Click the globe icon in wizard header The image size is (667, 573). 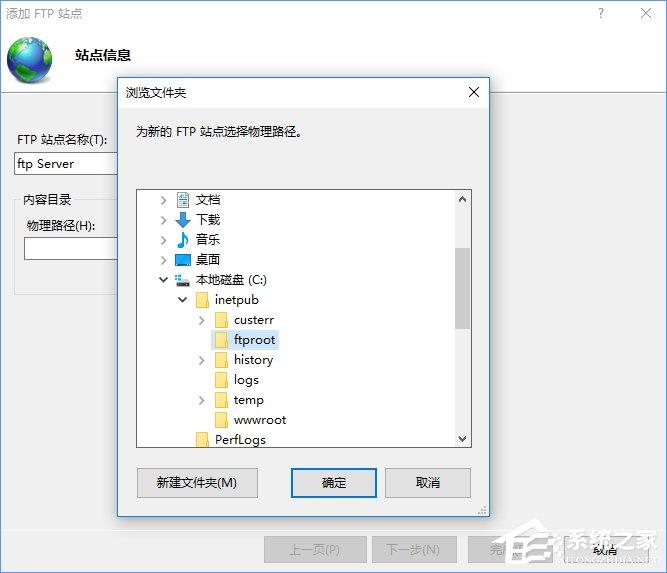coord(29,60)
